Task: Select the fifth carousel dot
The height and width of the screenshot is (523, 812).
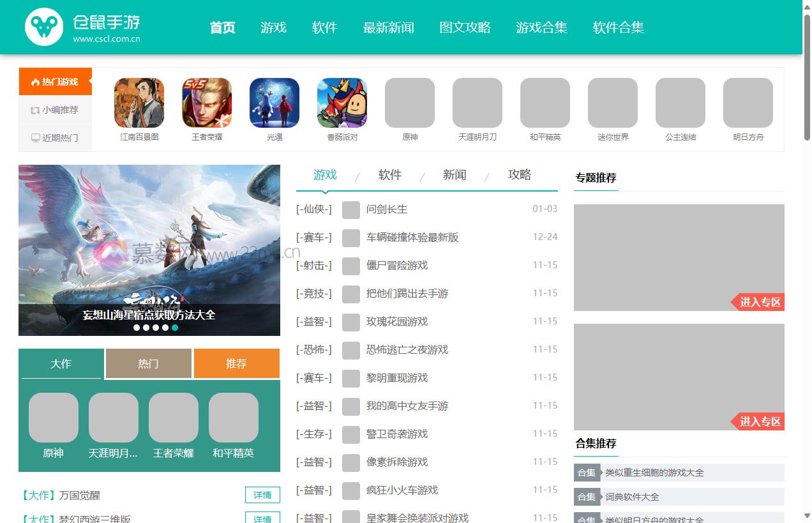Action: click(174, 327)
